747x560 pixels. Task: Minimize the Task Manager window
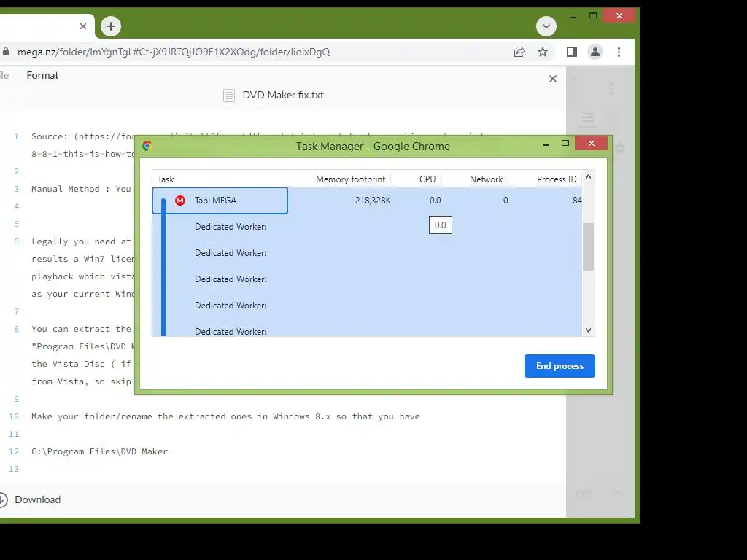coord(546,144)
